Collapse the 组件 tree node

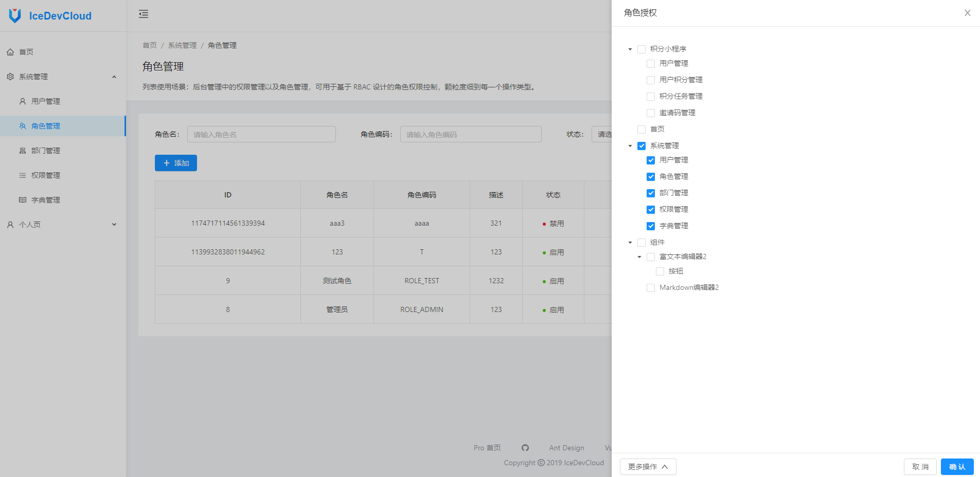[630, 243]
